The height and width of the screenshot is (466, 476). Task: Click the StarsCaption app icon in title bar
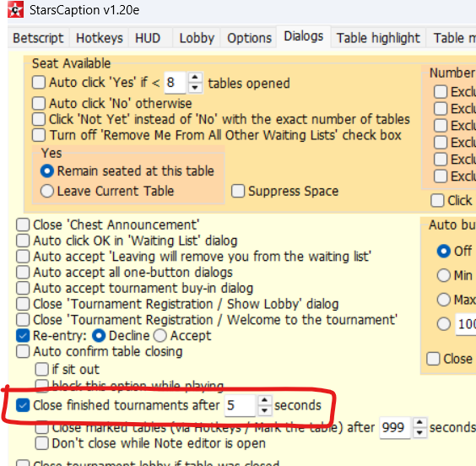pyautogui.click(x=15, y=10)
